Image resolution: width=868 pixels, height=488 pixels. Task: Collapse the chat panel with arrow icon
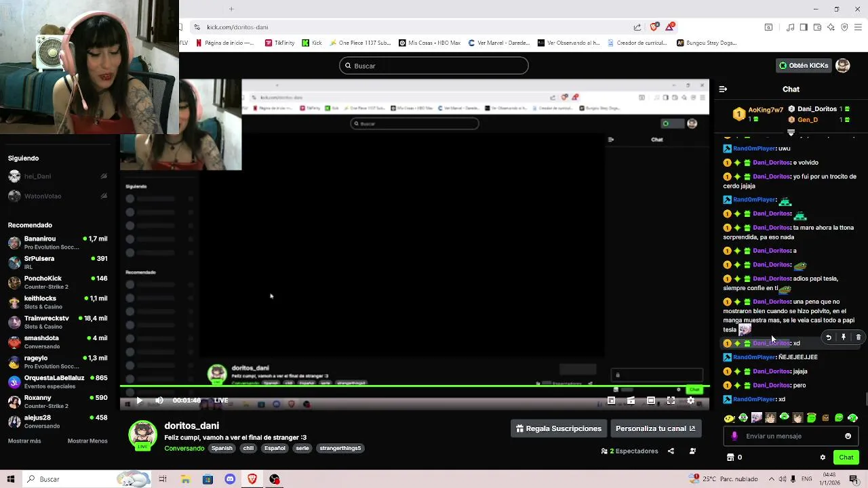[x=723, y=89]
